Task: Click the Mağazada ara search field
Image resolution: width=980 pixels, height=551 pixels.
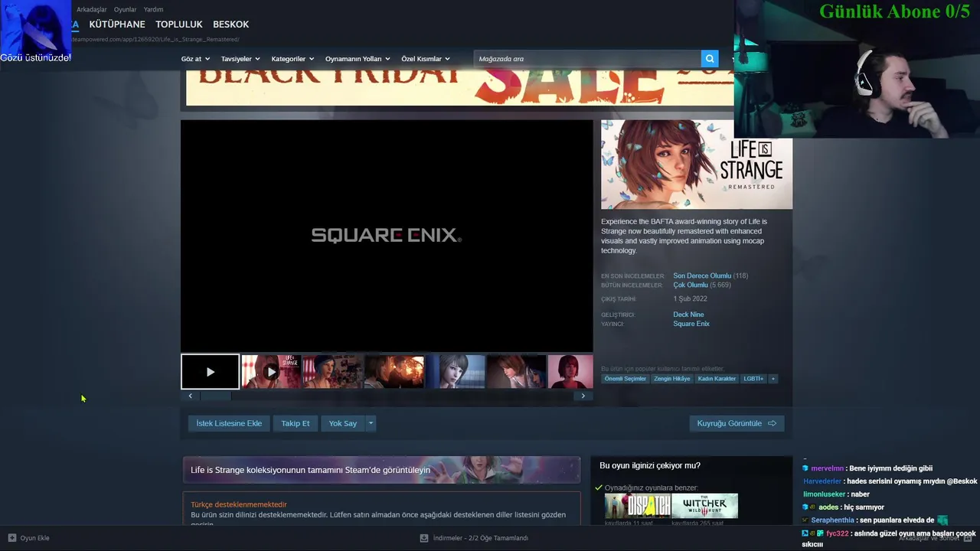Action: click(x=587, y=59)
